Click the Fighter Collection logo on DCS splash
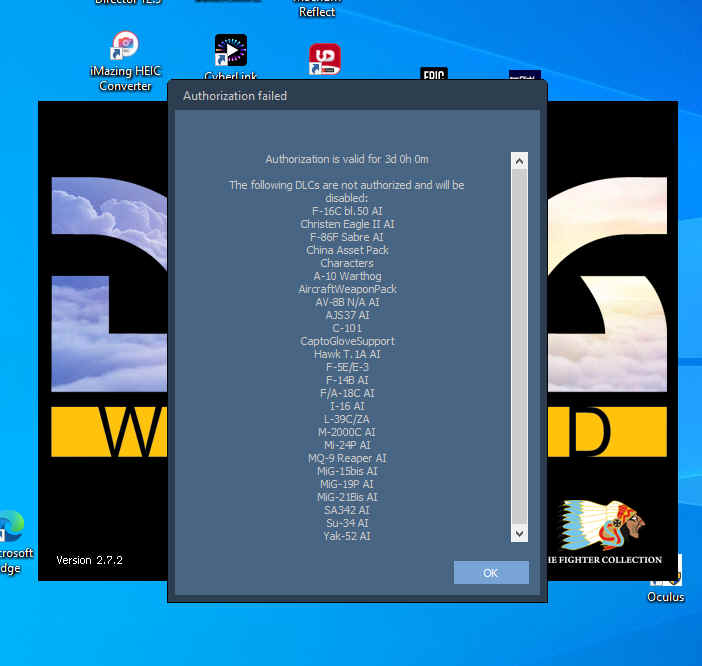Image resolution: width=702 pixels, height=666 pixels. pyautogui.click(x=603, y=532)
